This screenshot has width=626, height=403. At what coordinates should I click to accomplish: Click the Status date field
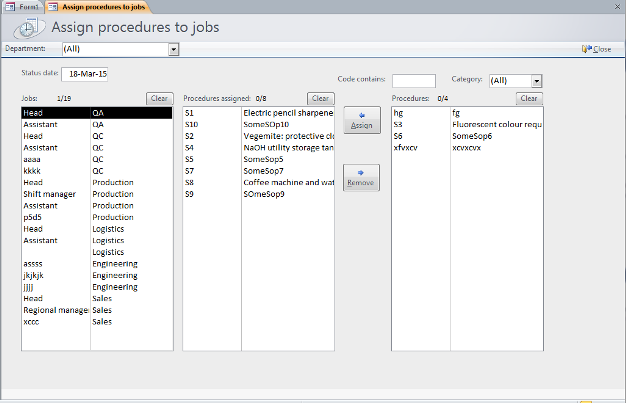85,74
